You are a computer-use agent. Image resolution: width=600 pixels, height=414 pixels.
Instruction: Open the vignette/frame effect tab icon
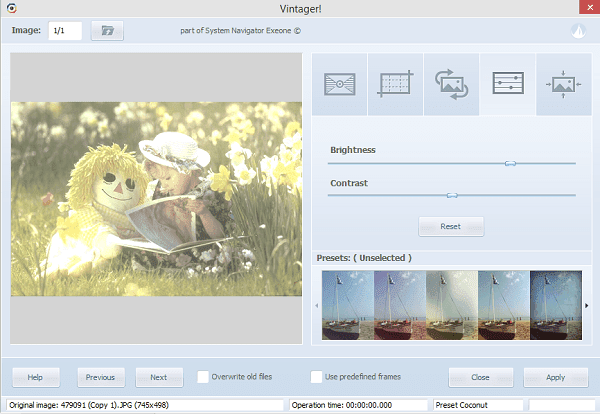339,84
